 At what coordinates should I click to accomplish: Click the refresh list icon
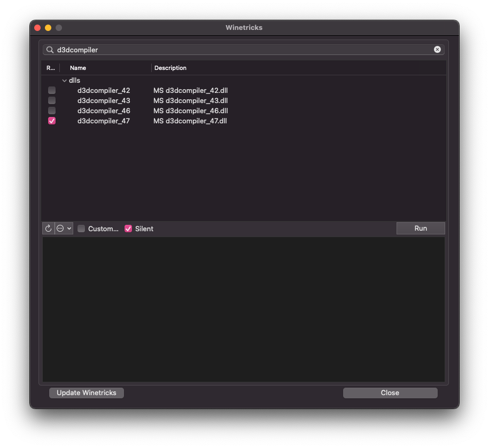[x=48, y=229]
